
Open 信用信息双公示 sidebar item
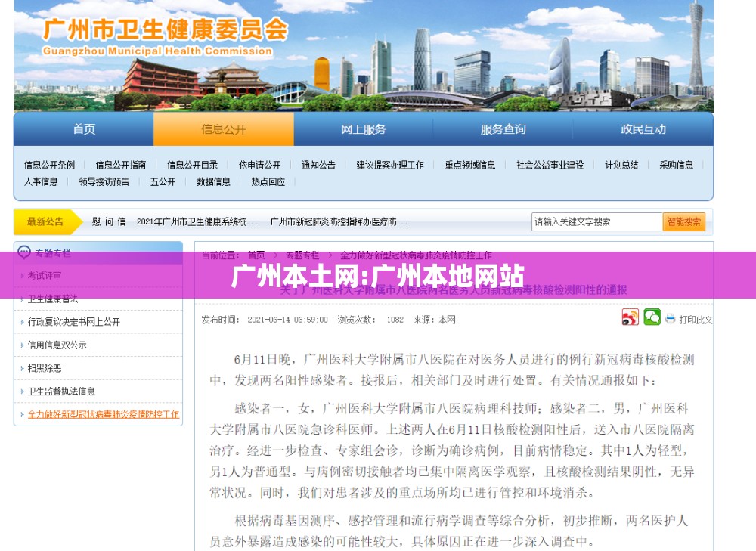[57, 345]
